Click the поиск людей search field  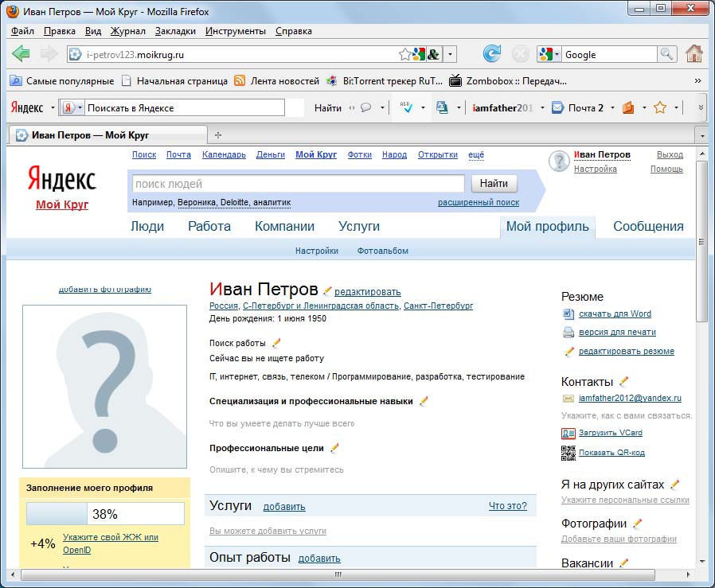298,184
